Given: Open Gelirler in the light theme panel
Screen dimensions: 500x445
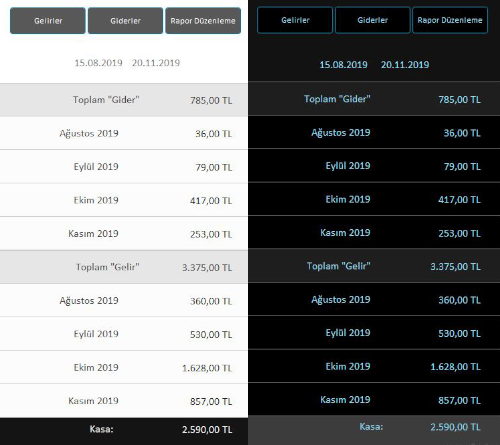Looking at the screenshot, I should click(x=48, y=21).
